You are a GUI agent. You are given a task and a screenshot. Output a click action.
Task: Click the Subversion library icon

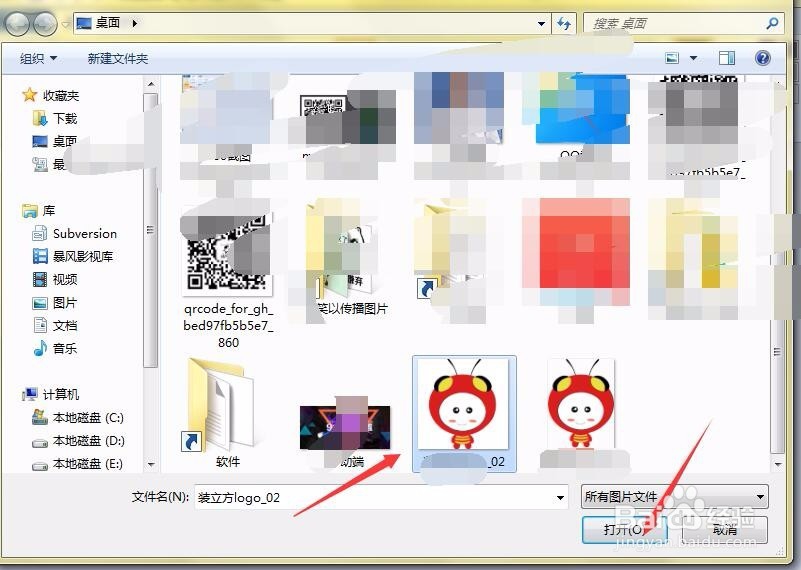(x=40, y=233)
